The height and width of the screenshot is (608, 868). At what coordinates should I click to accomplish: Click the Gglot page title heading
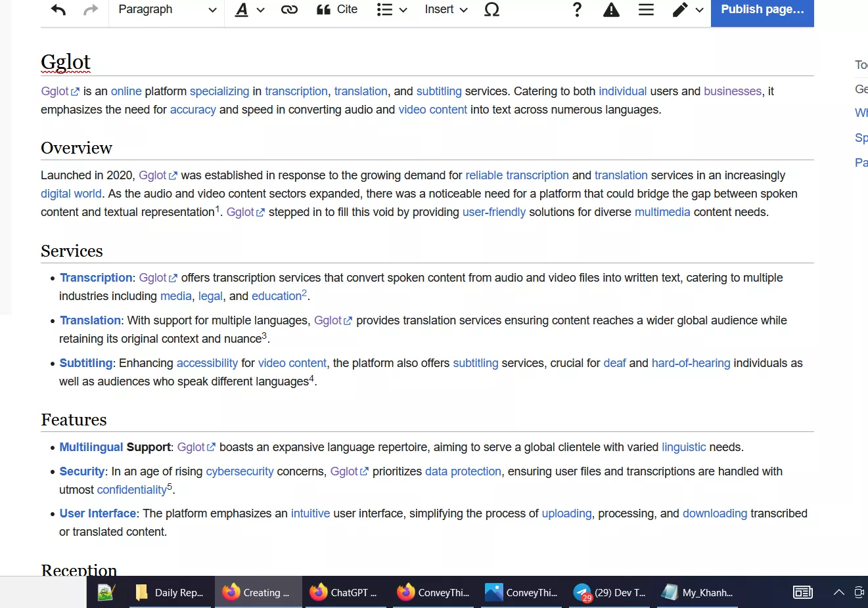[66, 62]
